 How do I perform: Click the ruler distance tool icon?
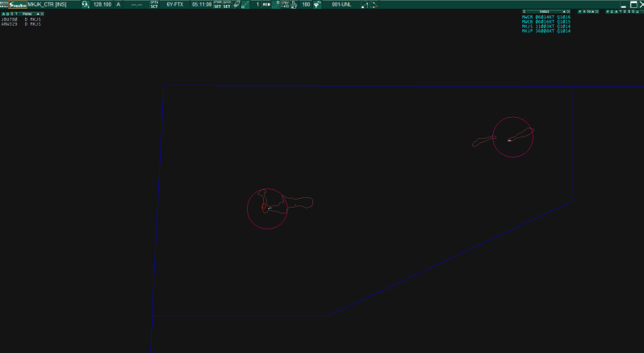pyautogui.click(x=247, y=5)
